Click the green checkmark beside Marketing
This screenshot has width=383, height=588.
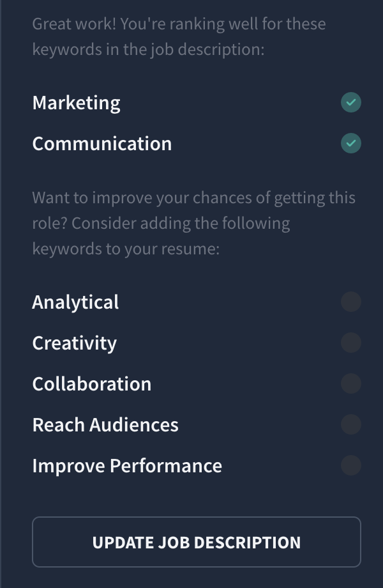[x=351, y=102]
